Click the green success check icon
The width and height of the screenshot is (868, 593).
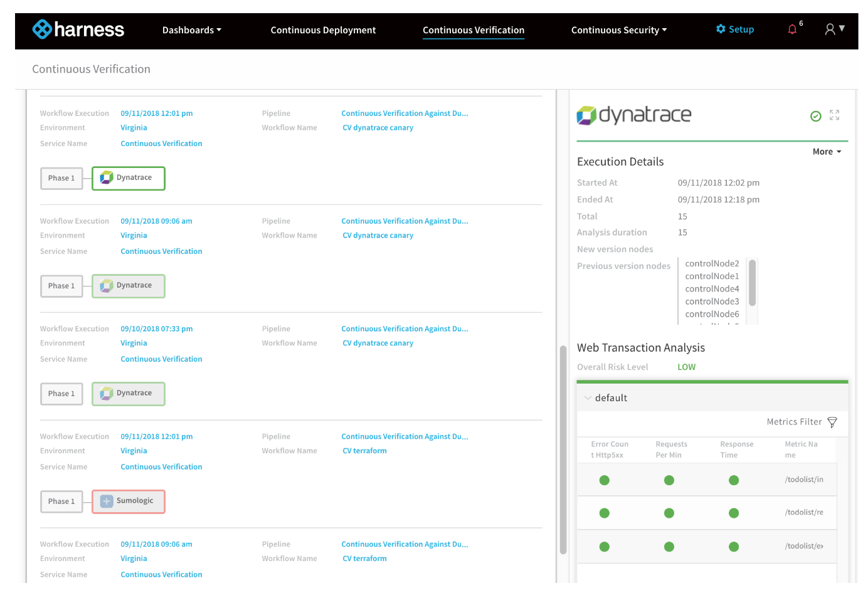(x=815, y=116)
